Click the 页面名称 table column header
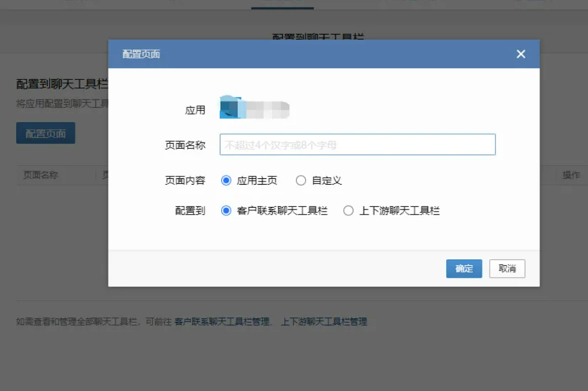The height and width of the screenshot is (391, 588). click(x=40, y=175)
